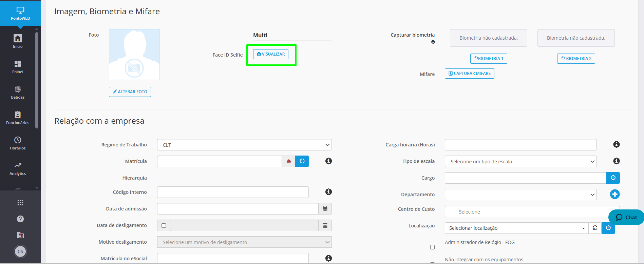Open the company building icon in sidebar
The image size is (644, 264).
pos(20,235)
